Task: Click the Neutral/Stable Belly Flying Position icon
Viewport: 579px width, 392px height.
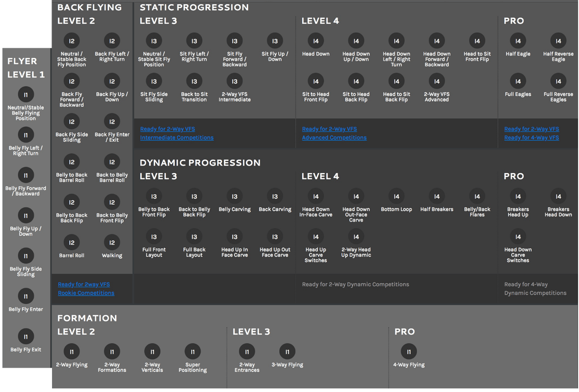Action: coord(26,94)
